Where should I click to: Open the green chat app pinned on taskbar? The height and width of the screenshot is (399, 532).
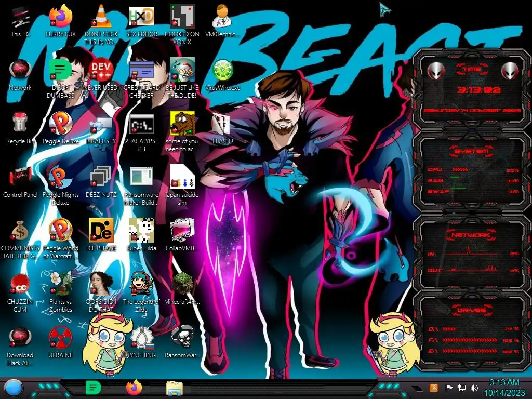pyautogui.click(x=93, y=388)
